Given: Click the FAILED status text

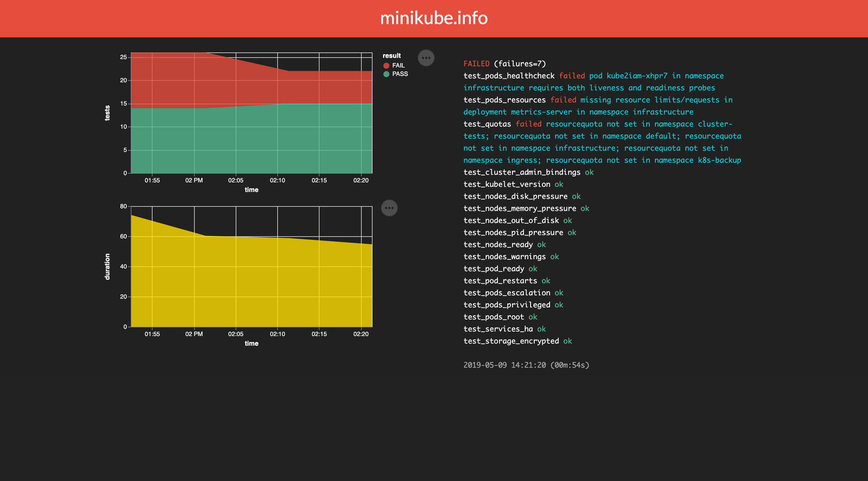Looking at the screenshot, I should [476, 64].
